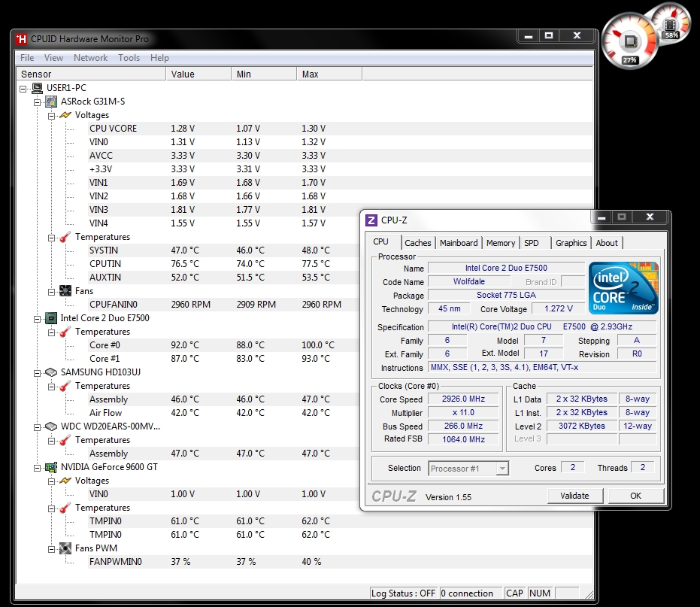Click the OK button in CPU-Z

pyautogui.click(x=635, y=496)
